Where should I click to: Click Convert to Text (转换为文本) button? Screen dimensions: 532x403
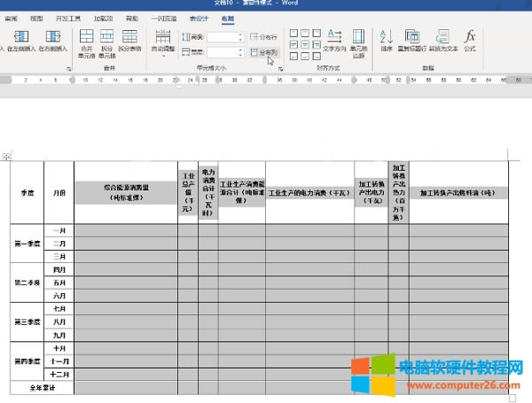pyautogui.click(x=443, y=41)
